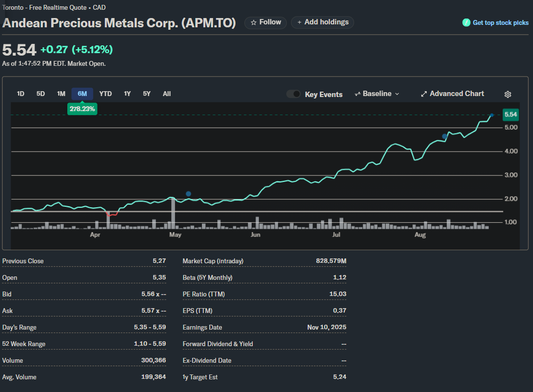The height and width of the screenshot is (392, 533).
Task: Click the key event dot near May
Action: [189, 194]
